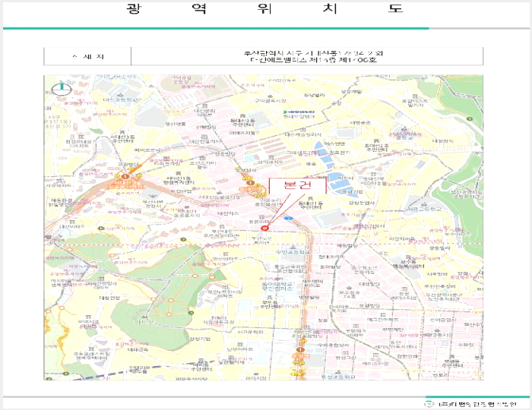Click subway line 1 marker left of 본건 callout
This screenshot has height=410, width=532.
point(250,183)
